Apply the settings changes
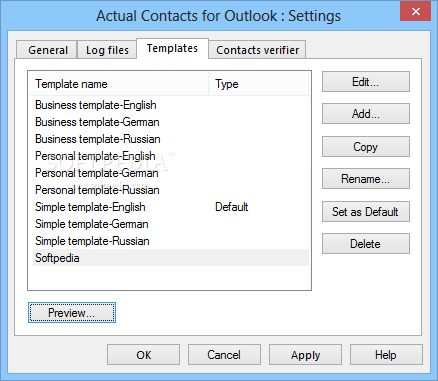 point(305,355)
